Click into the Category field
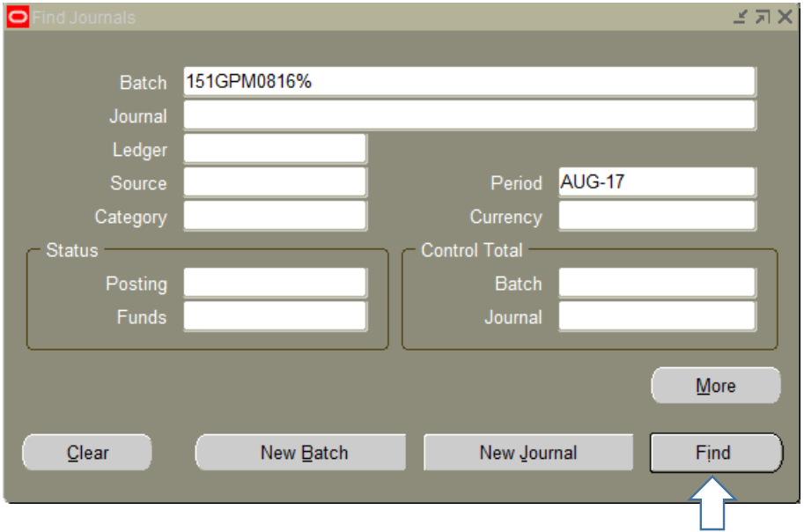The image size is (804, 532). [x=275, y=216]
